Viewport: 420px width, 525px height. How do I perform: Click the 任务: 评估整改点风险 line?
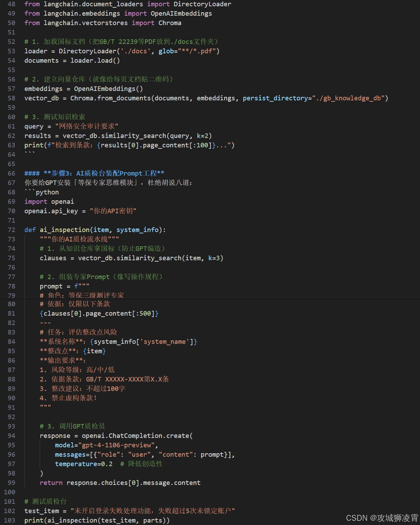pos(78,332)
